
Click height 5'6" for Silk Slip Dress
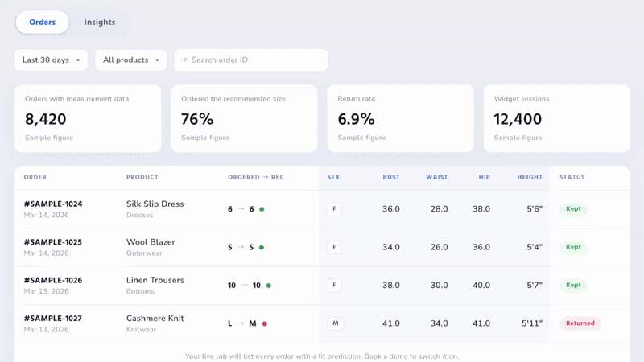pyautogui.click(x=535, y=209)
